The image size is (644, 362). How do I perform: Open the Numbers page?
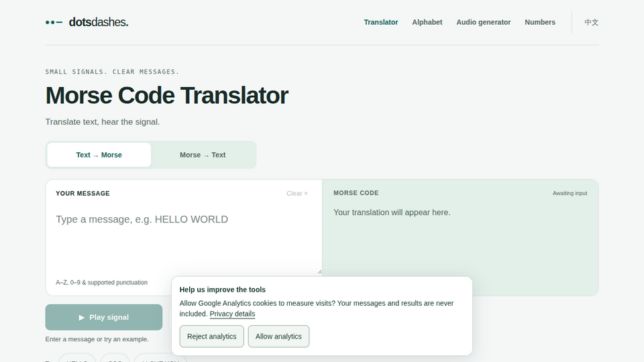coord(539,22)
